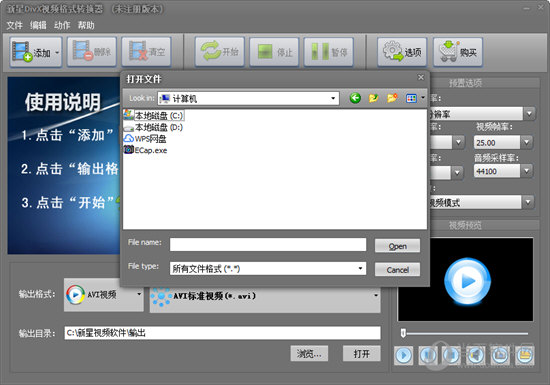Click the 删除 (Delete) toolbar button

pos(92,52)
